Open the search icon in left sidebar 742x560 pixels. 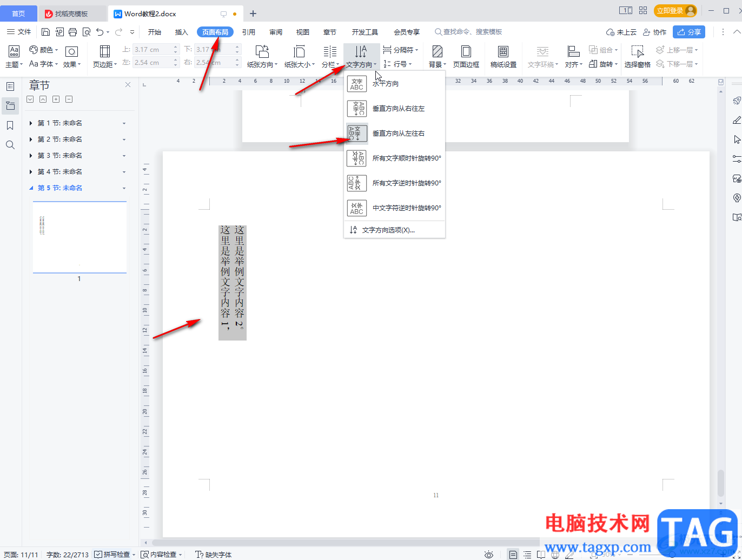coord(10,145)
